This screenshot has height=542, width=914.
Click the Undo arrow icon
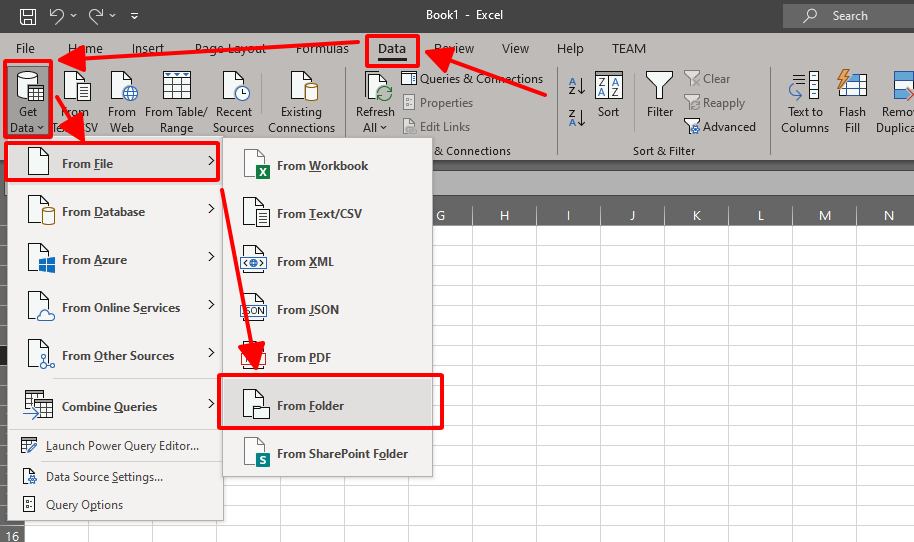(x=57, y=16)
